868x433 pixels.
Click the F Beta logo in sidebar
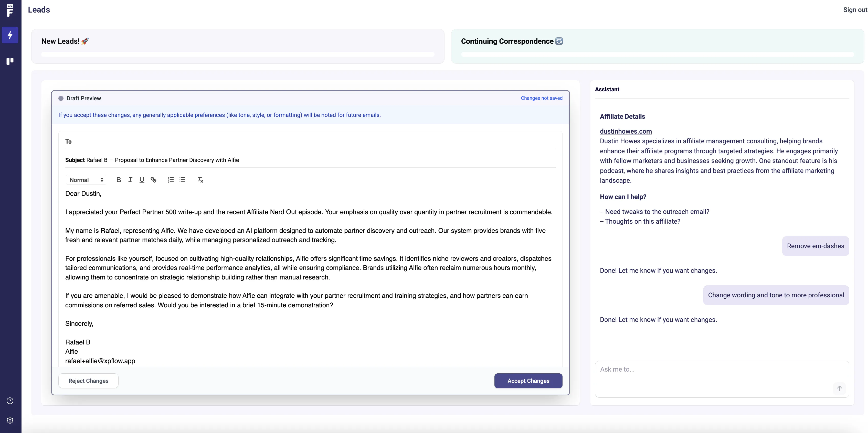(x=10, y=10)
